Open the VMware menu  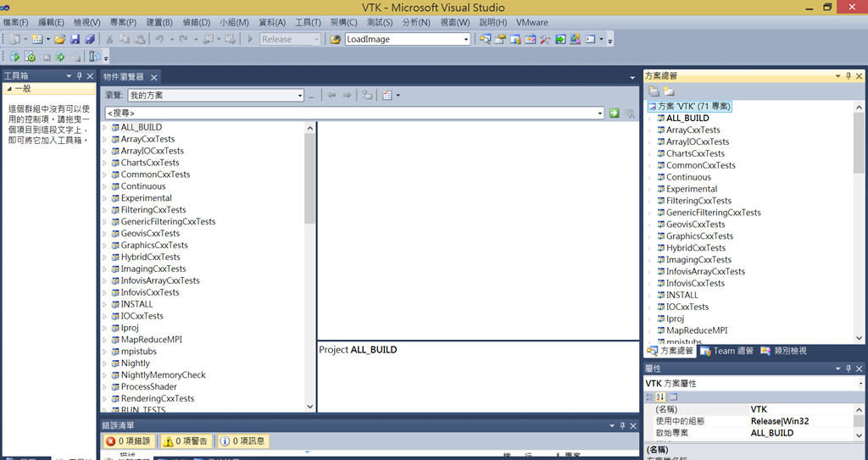(532, 23)
